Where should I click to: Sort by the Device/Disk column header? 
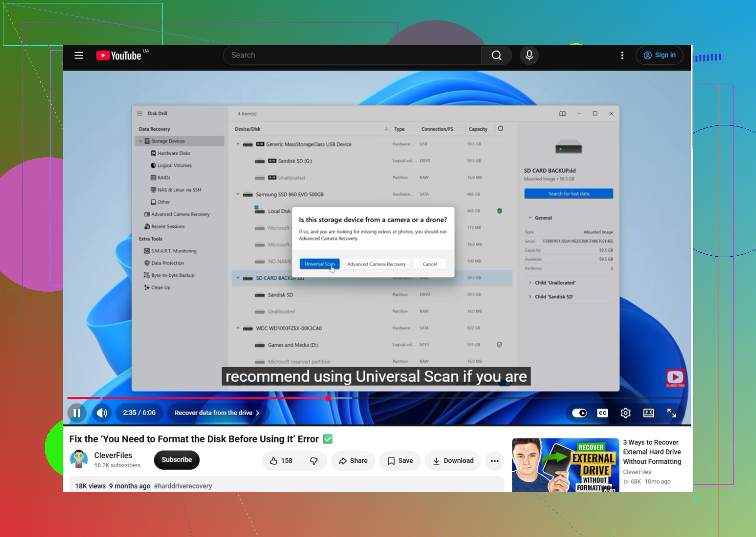point(248,129)
